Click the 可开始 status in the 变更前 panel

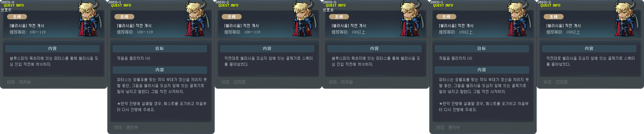(25, 82)
